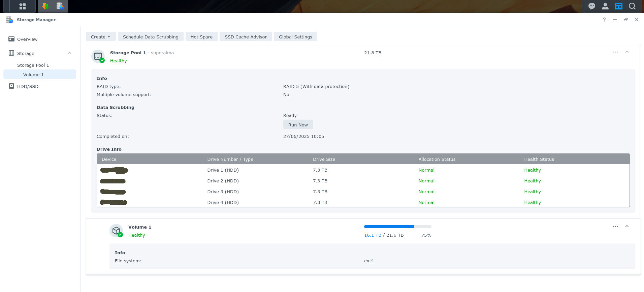Screen dimensions: 644x292
Task: Select HDD/SSD in the sidebar
Action: coord(28,86)
